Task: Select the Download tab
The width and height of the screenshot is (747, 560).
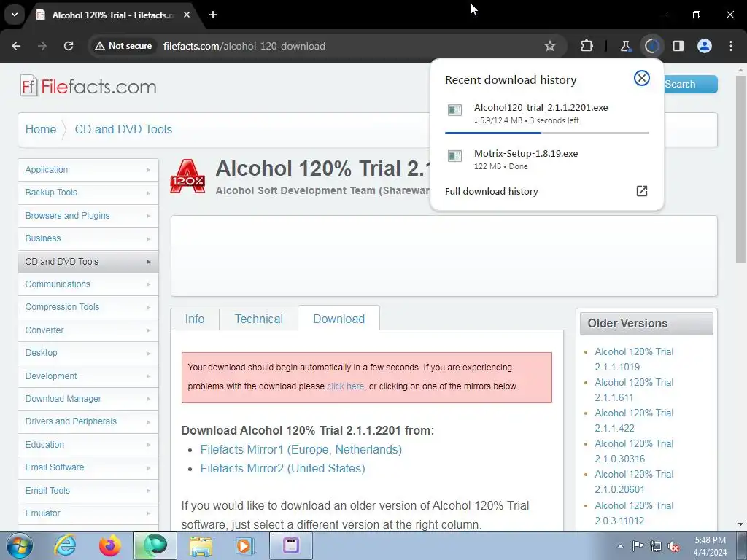Action: tap(338, 319)
